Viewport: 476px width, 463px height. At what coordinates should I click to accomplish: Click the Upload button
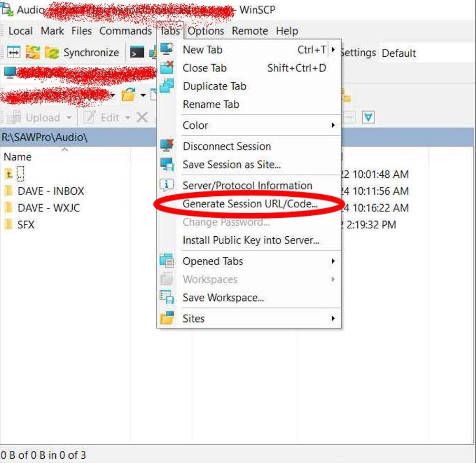tap(34, 117)
